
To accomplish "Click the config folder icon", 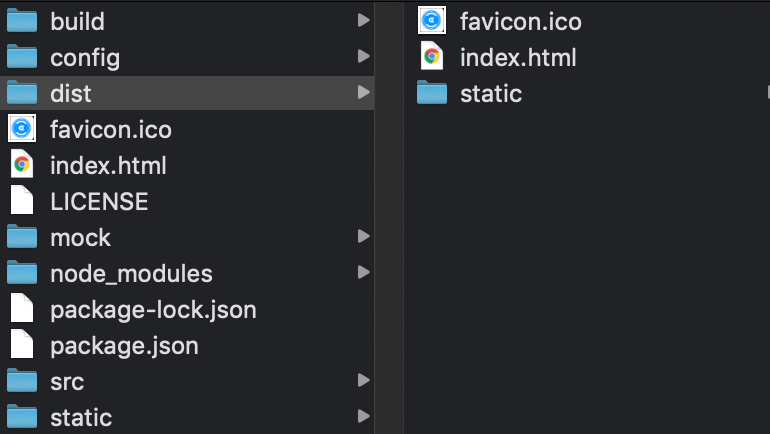I will 22,57.
